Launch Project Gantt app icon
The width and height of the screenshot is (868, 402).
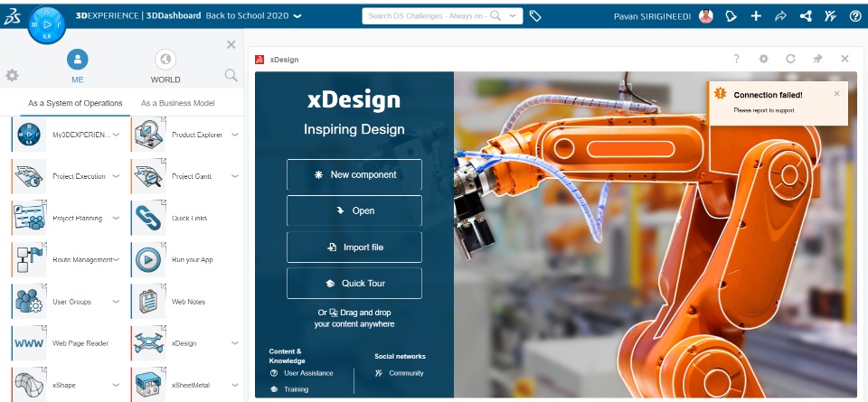coord(148,176)
